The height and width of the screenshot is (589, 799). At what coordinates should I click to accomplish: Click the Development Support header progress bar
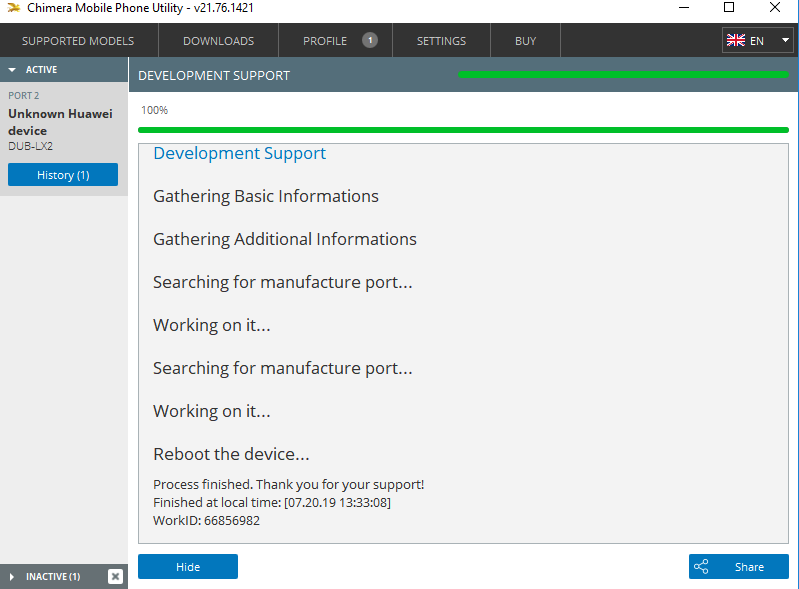click(x=623, y=75)
